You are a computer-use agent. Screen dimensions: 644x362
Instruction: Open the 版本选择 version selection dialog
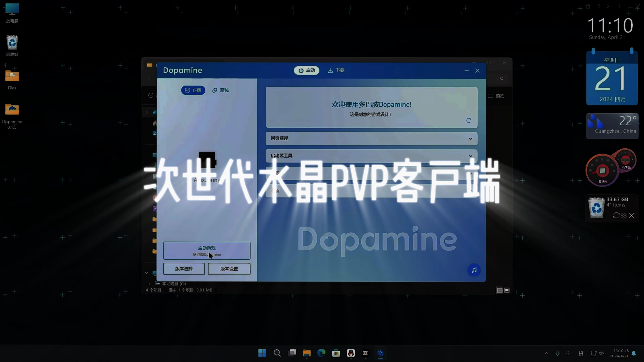pos(184,269)
